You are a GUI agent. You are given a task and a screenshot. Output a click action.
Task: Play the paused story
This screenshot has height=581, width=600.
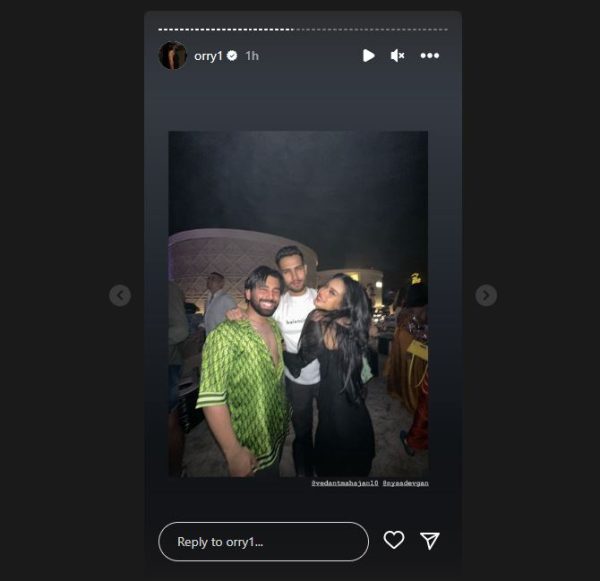click(368, 55)
